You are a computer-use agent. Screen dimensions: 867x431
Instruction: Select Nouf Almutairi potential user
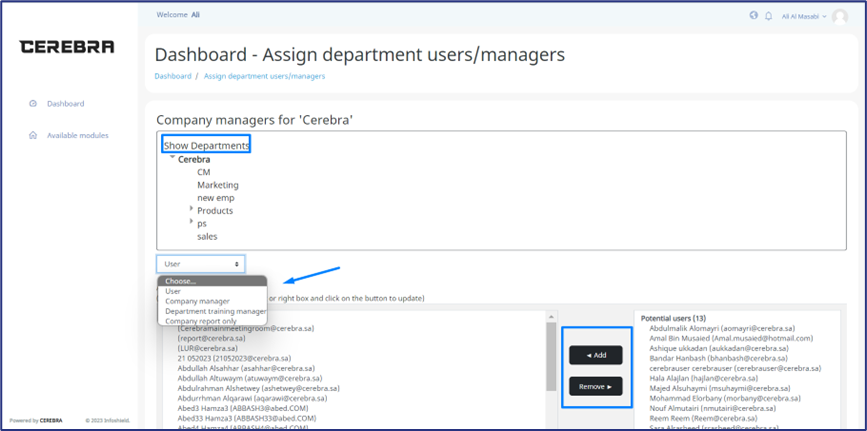tap(713, 408)
